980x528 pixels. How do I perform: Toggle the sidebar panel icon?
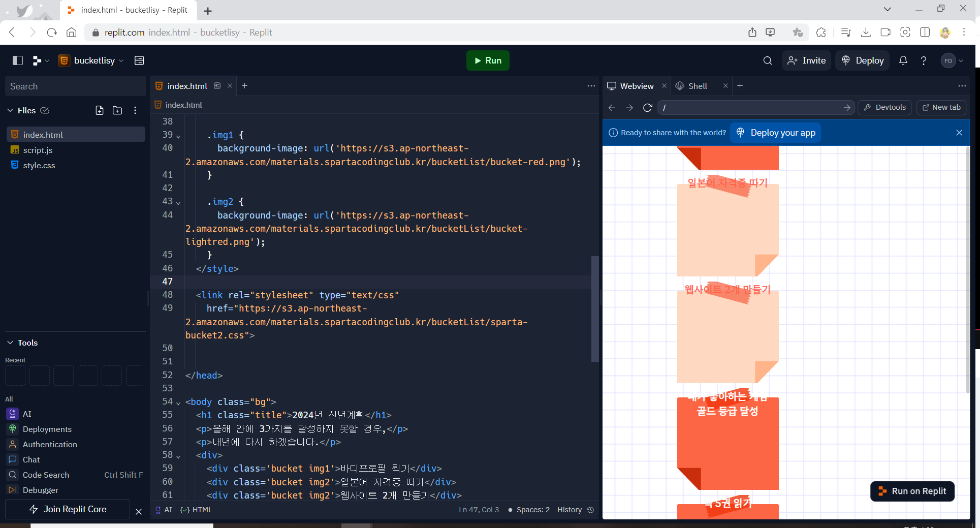(18, 60)
